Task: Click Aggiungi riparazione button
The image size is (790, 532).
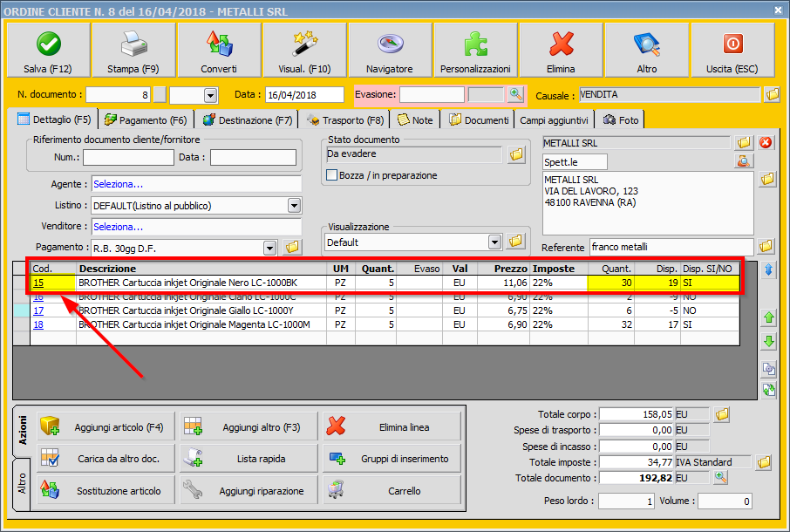Action: pyautogui.click(x=249, y=490)
